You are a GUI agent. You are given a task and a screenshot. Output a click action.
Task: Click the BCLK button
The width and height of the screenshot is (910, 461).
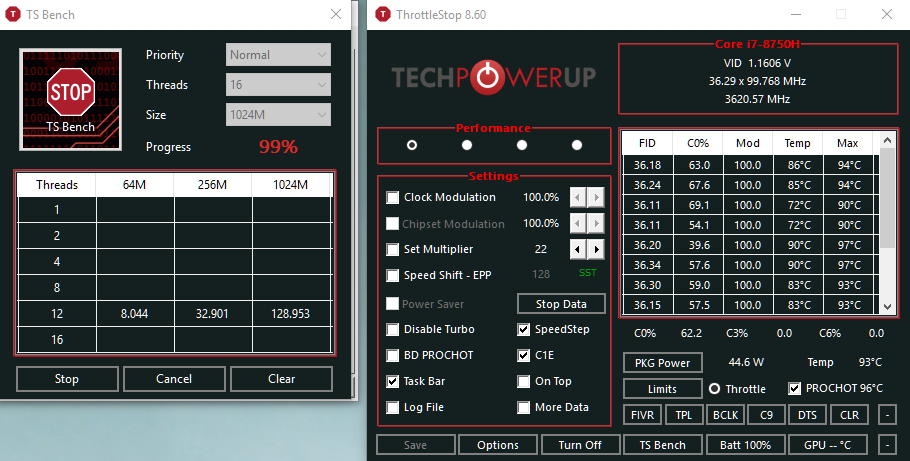725,415
